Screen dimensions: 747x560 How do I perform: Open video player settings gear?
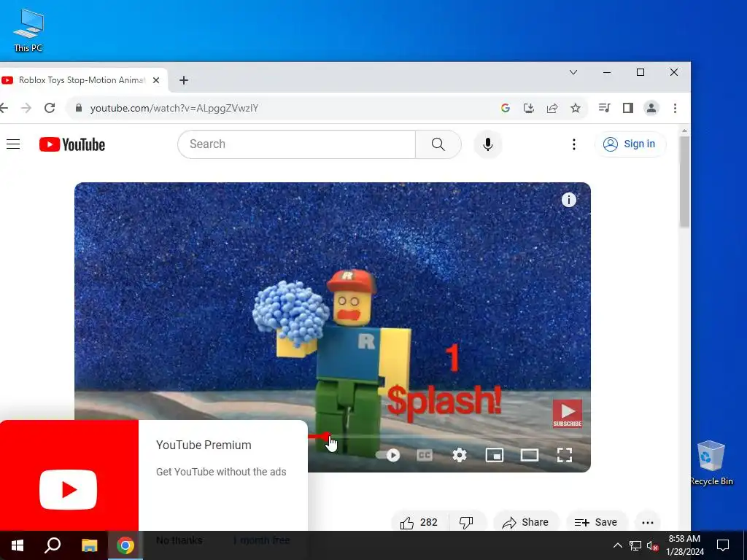pyautogui.click(x=460, y=455)
